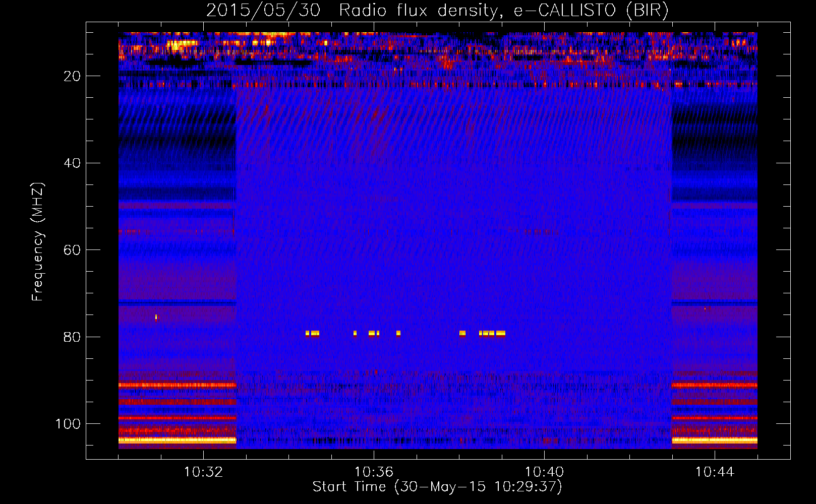Click the 'Start Time (30-May-15 10:29:37)' label
Image resolution: width=816 pixels, height=504 pixels.
(x=437, y=487)
